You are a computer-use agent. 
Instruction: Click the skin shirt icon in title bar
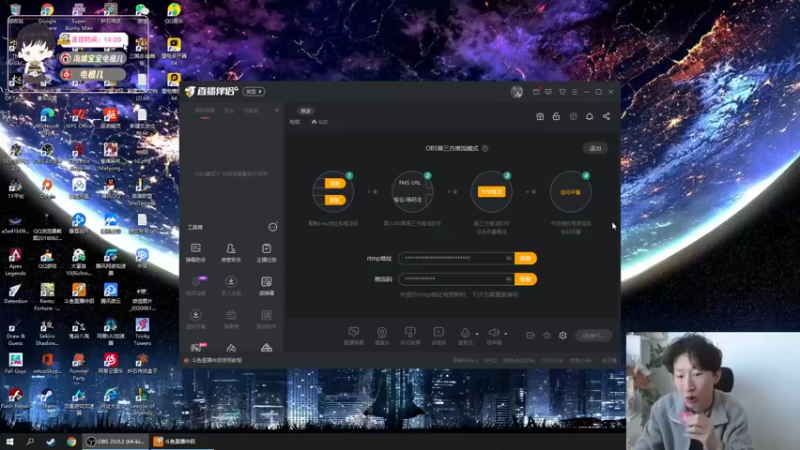tap(562, 92)
